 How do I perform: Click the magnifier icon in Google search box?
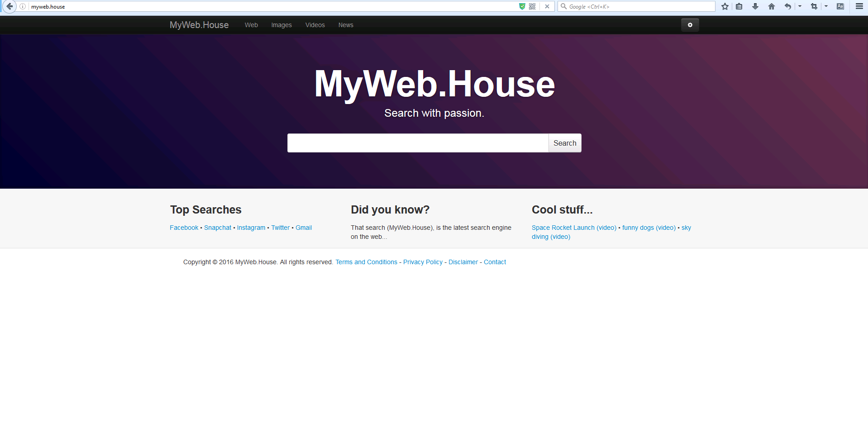[x=564, y=6]
